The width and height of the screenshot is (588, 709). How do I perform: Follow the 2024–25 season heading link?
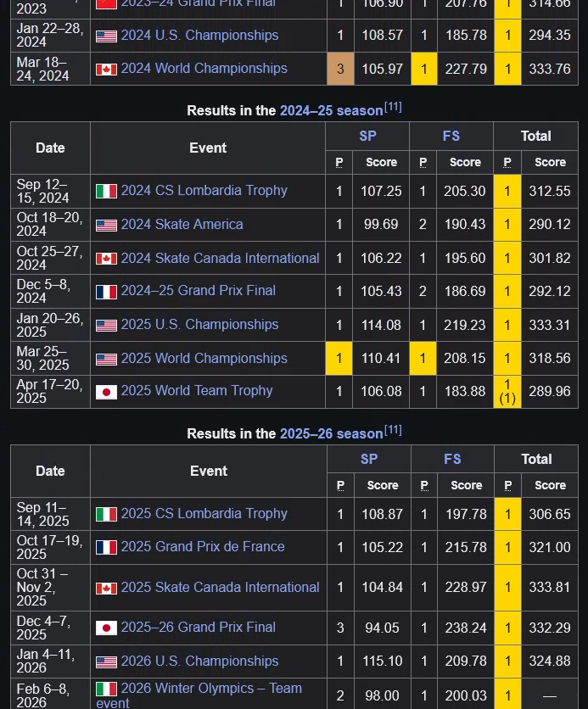coord(332,111)
